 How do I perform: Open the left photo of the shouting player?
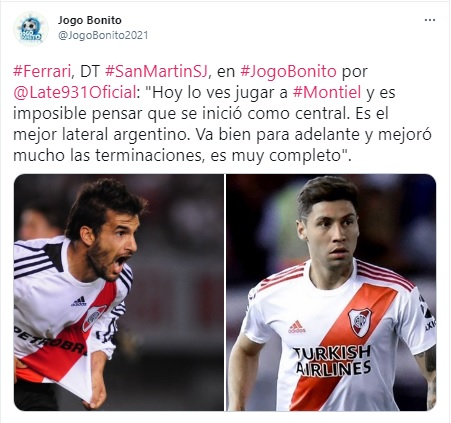click(x=119, y=292)
